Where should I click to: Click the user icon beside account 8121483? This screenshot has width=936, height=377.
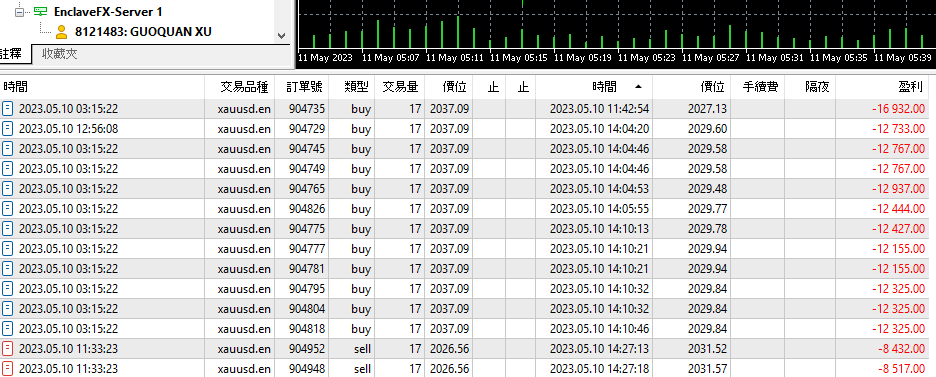tap(61, 32)
